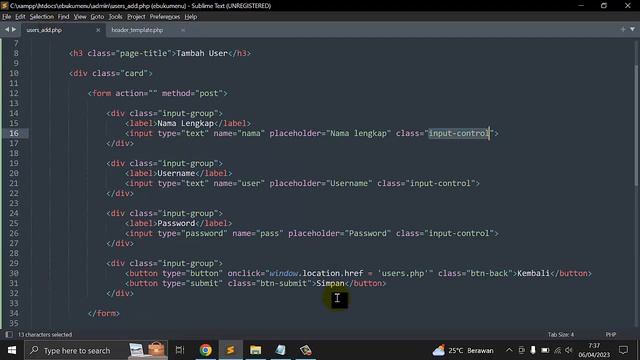This screenshot has width=640, height=360.
Task: Open the Selection menu
Action: (42, 17)
